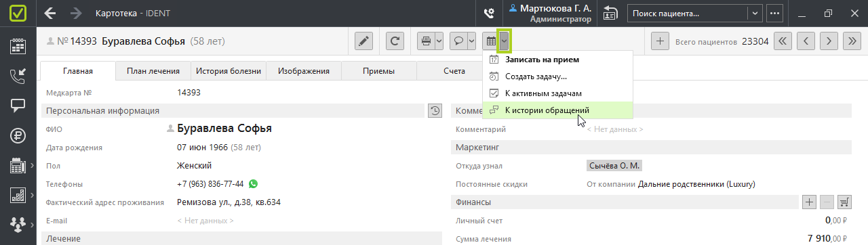Open the three-dots more options button

point(774,14)
